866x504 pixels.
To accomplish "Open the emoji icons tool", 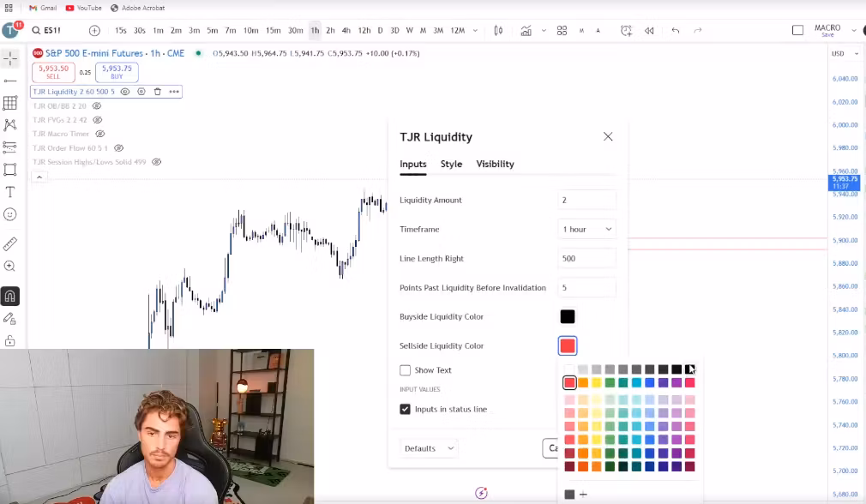I will [10, 214].
